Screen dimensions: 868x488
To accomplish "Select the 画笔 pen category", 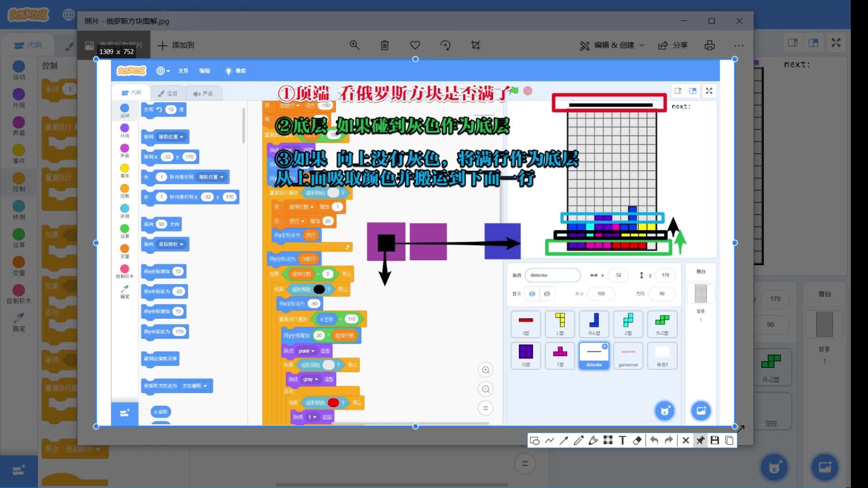I will (19, 322).
